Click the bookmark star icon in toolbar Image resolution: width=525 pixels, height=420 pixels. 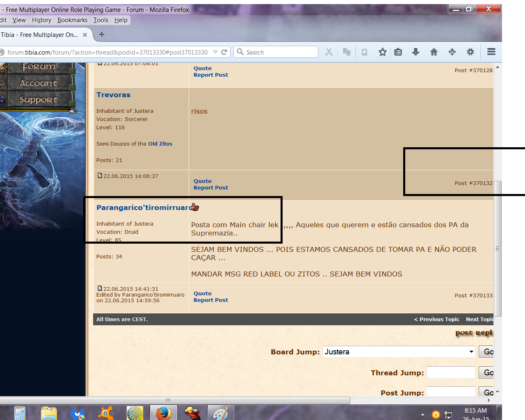coord(382,52)
